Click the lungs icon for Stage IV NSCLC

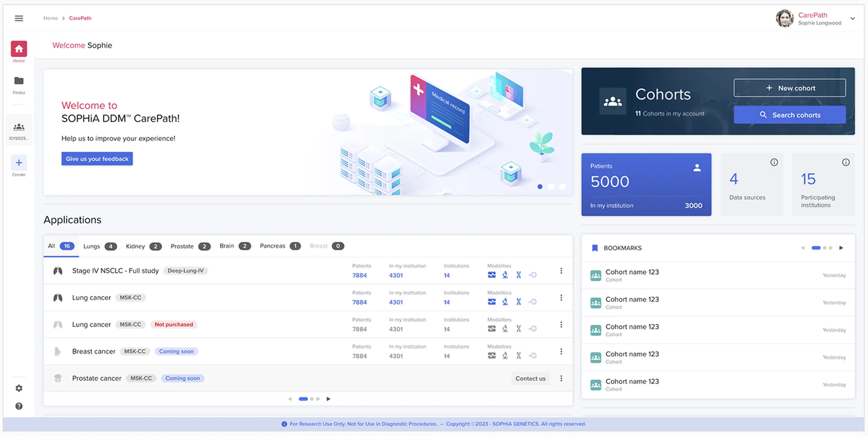tap(58, 271)
